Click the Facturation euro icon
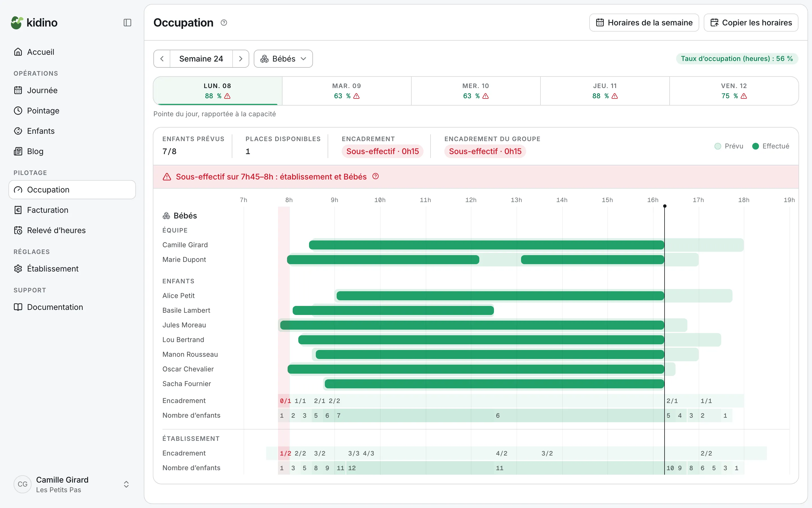 tap(18, 210)
